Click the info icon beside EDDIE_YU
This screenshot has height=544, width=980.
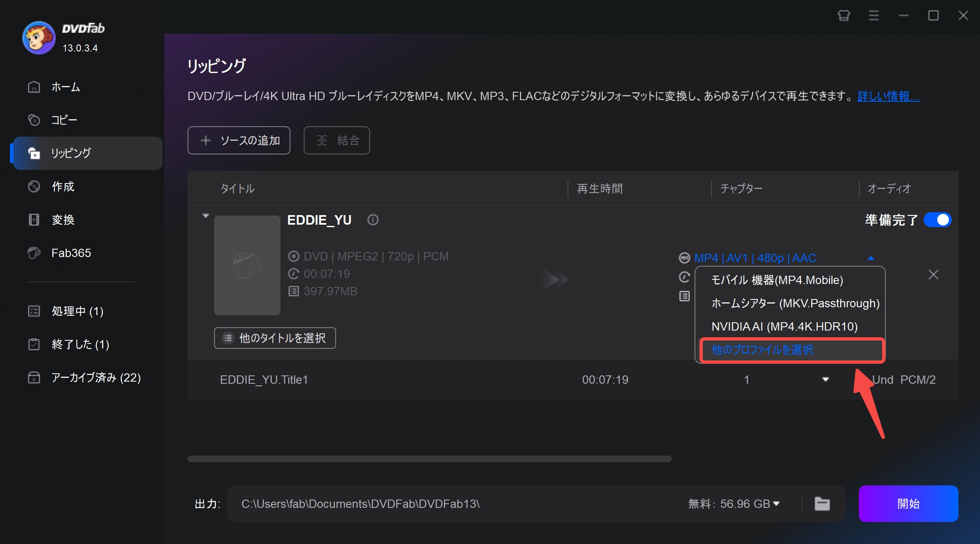pyautogui.click(x=373, y=220)
